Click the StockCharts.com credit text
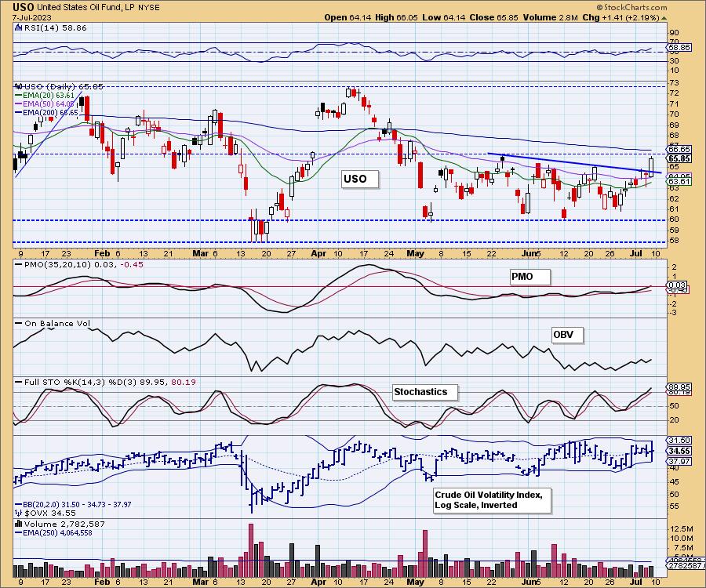The width and height of the screenshot is (706, 588). pyautogui.click(x=631, y=7)
